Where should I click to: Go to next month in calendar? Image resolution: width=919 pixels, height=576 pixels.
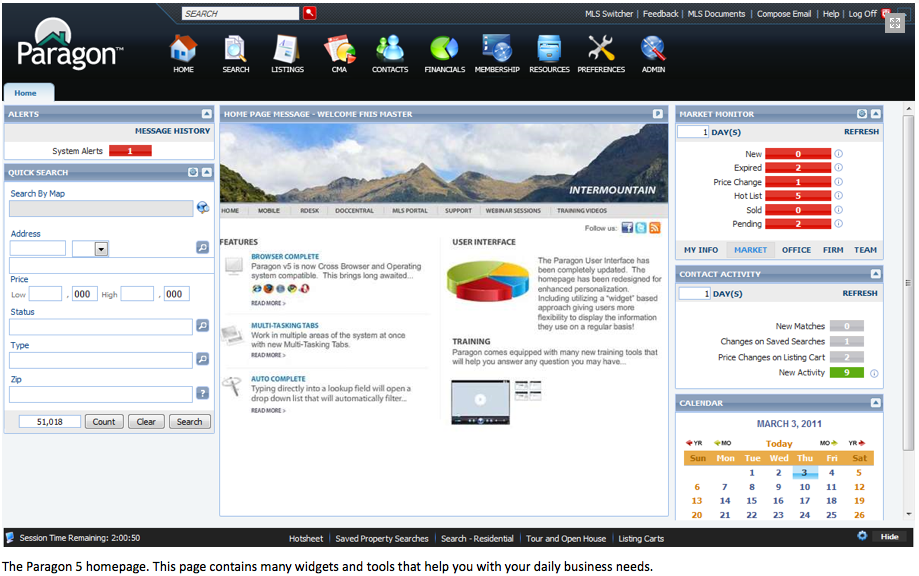[828, 443]
